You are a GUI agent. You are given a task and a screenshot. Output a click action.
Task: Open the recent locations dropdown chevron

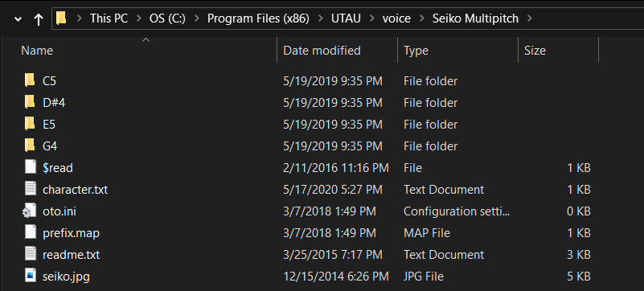tap(18, 18)
